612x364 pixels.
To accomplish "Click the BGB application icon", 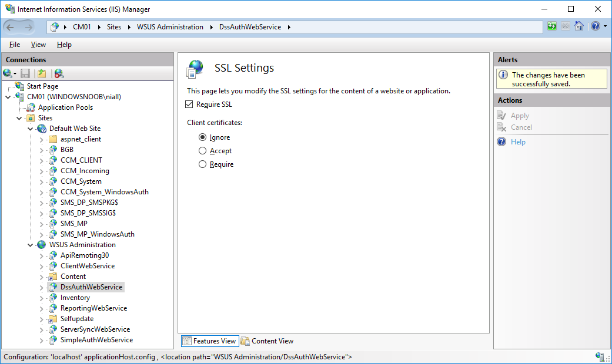I will tap(53, 150).
